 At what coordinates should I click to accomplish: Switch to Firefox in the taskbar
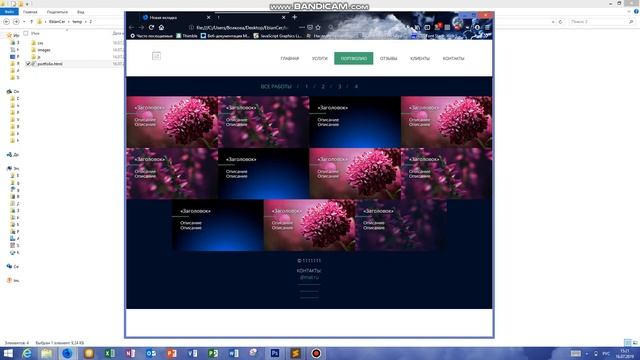[x=67, y=353]
